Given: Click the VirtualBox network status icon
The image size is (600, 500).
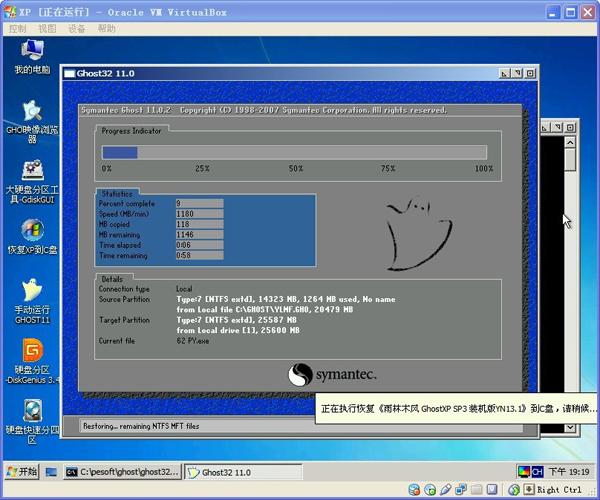Looking at the screenshot, I should [461, 490].
